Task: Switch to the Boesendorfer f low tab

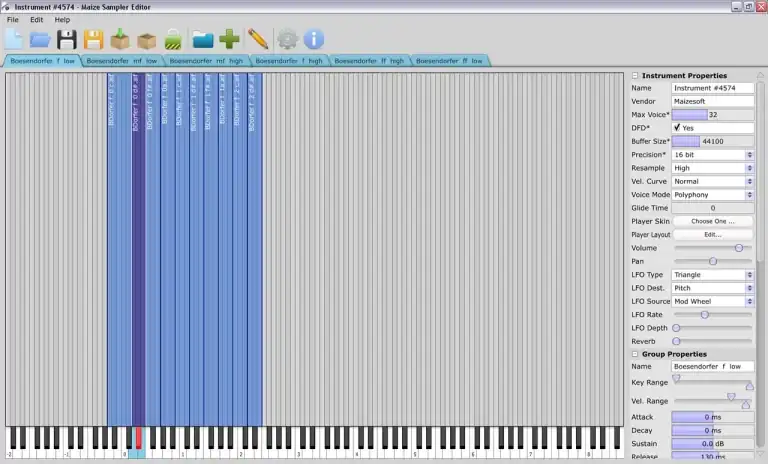Action: pyautogui.click(x=43, y=61)
